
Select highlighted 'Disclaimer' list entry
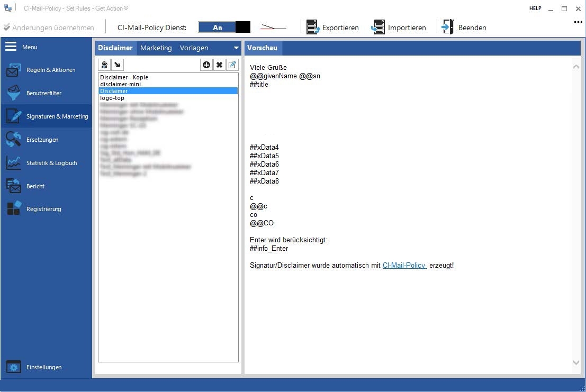(168, 90)
